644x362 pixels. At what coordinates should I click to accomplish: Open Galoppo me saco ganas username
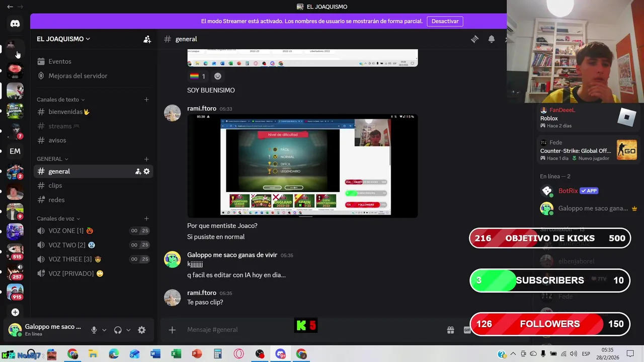click(232, 255)
